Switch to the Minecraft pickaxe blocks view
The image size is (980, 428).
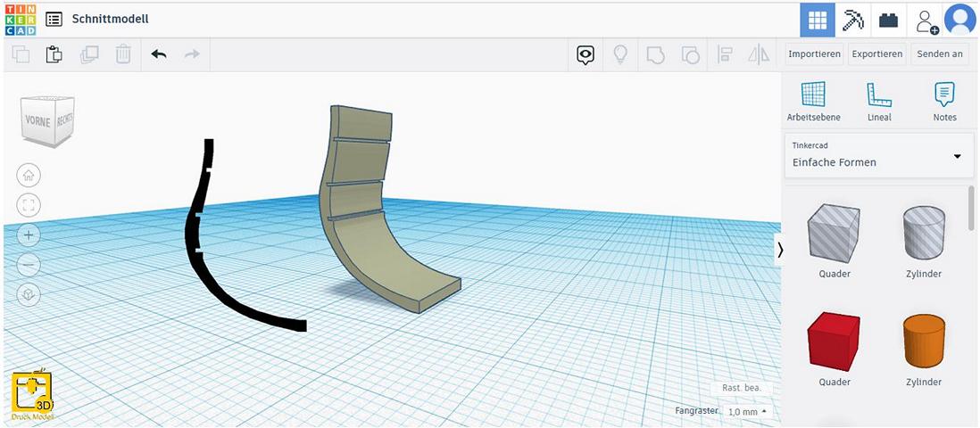tap(853, 20)
